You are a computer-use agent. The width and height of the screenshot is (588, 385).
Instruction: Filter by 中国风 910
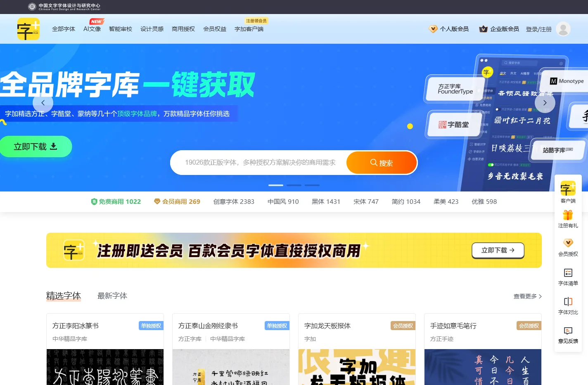[283, 202]
